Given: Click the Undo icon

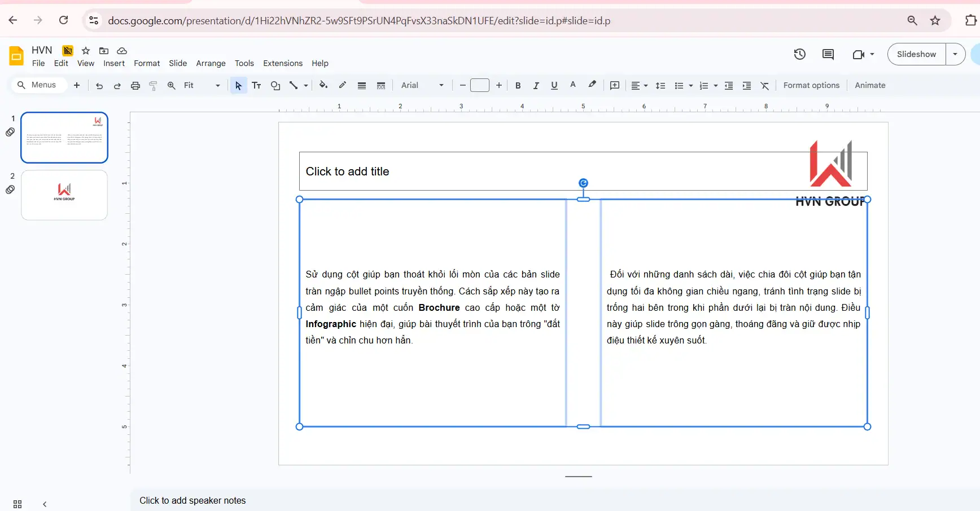Looking at the screenshot, I should click(99, 85).
